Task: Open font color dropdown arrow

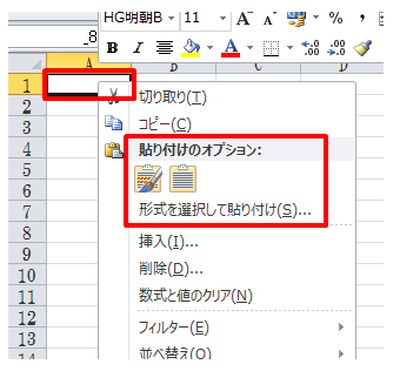Action: click(x=250, y=47)
